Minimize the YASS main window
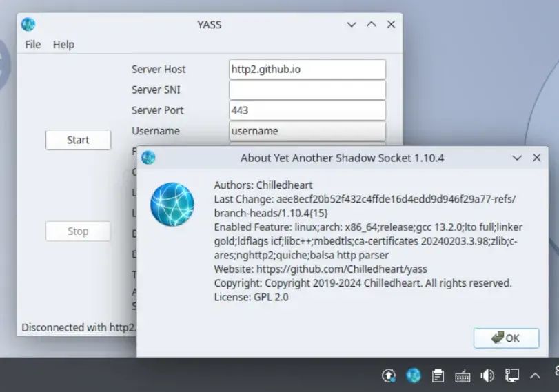The width and height of the screenshot is (559, 392). pos(352,25)
